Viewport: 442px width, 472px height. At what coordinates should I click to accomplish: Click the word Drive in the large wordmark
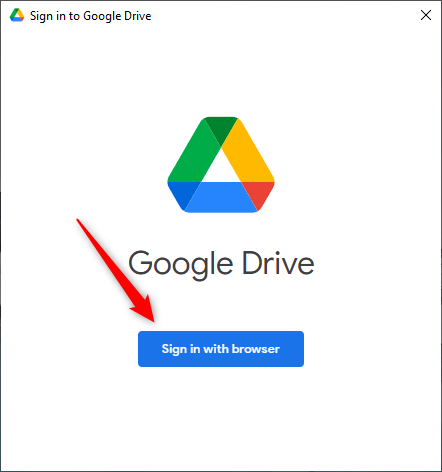pos(278,263)
